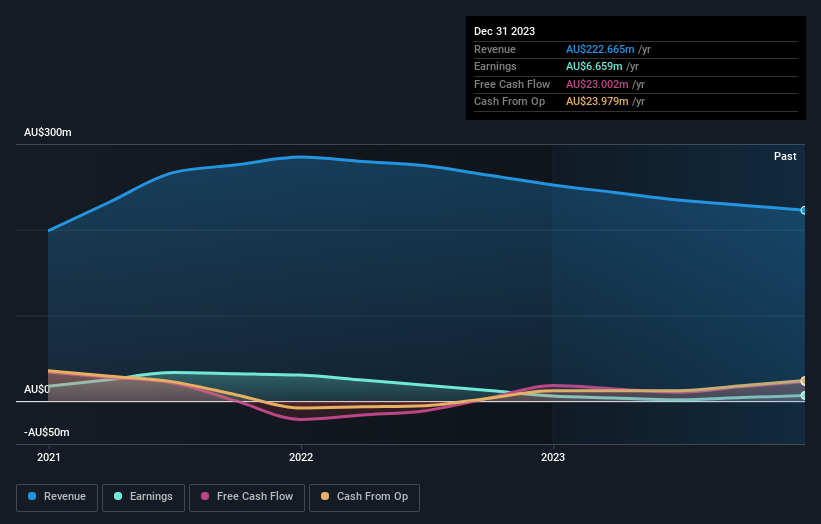Toggle the Earnings legend series
This screenshot has height=524, width=821.
coord(143,497)
